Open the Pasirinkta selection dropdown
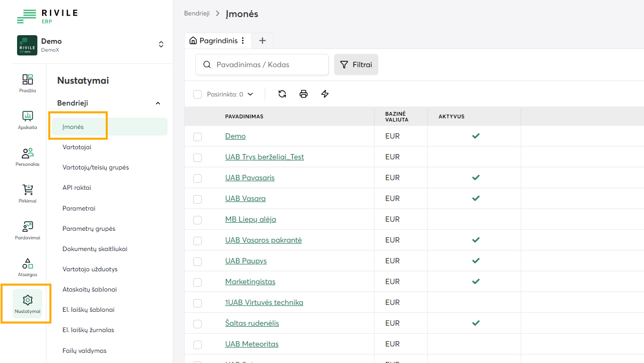The image size is (644, 363). coord(250,94)
